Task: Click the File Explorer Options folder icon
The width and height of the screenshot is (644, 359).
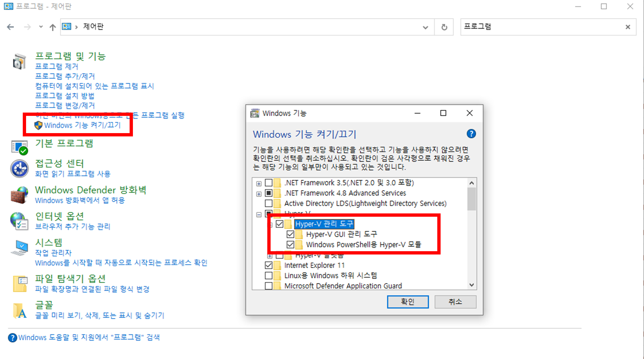Action: (20, 284)
